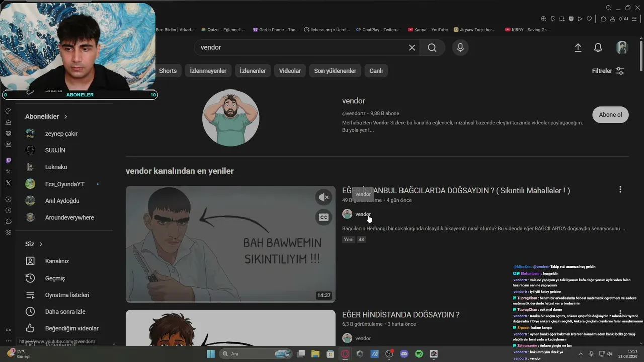Show hidden system tray icons
644x362 pixels.
581,354
